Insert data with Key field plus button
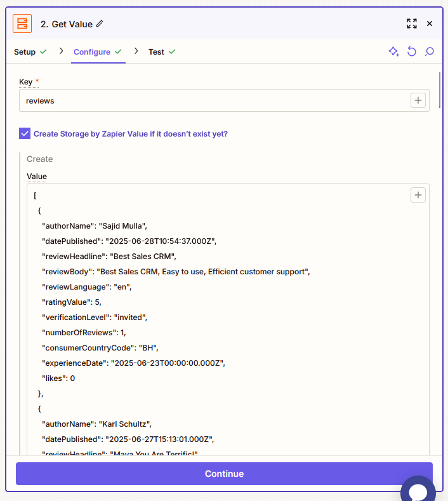448x501 pixels. [418, 101]
